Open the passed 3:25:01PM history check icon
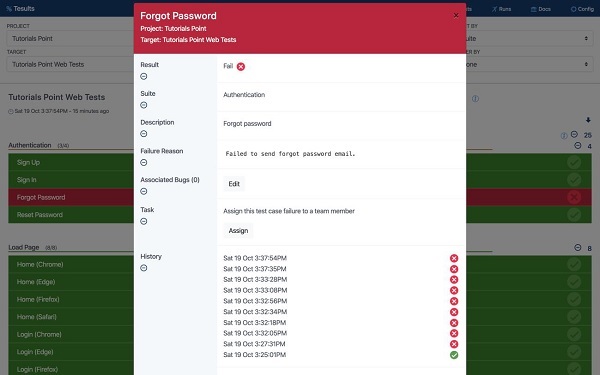This screenshot has height=375, width=600. [x=454, y=355]
